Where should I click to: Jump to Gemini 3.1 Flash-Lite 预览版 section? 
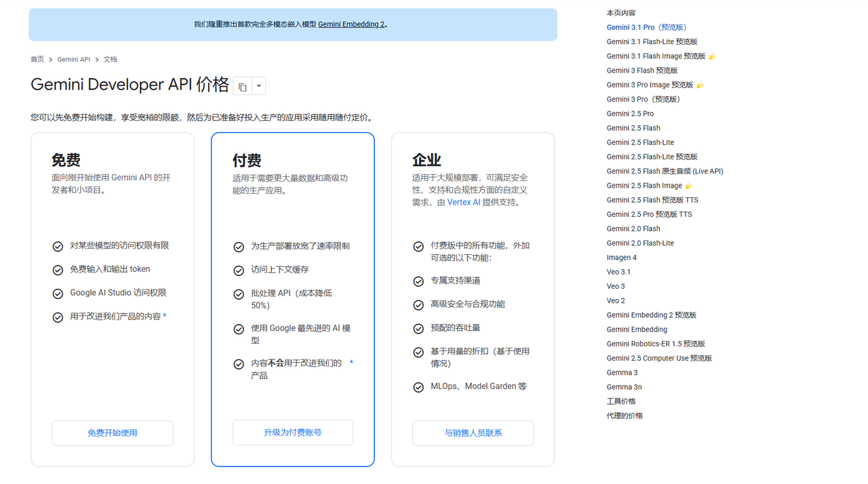652,42
